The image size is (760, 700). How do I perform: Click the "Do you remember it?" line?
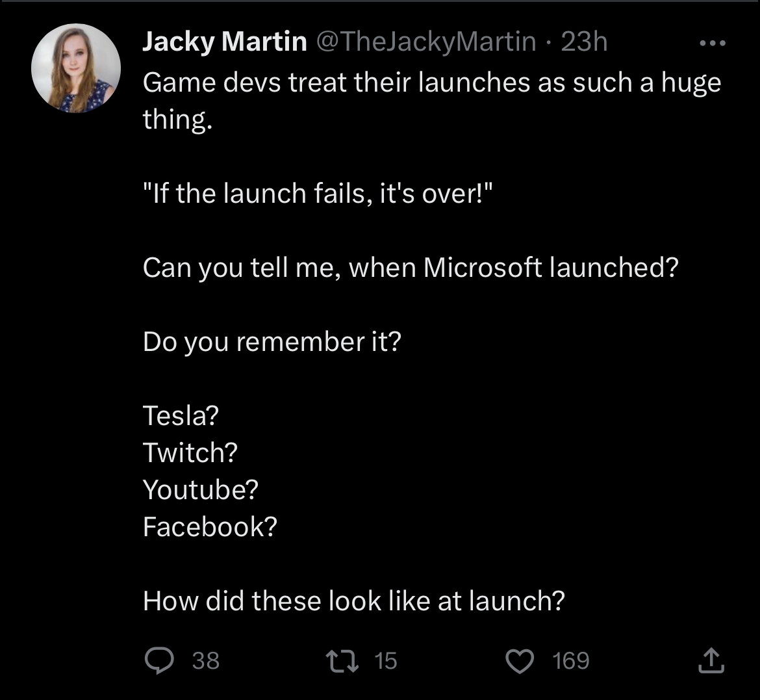272,341
